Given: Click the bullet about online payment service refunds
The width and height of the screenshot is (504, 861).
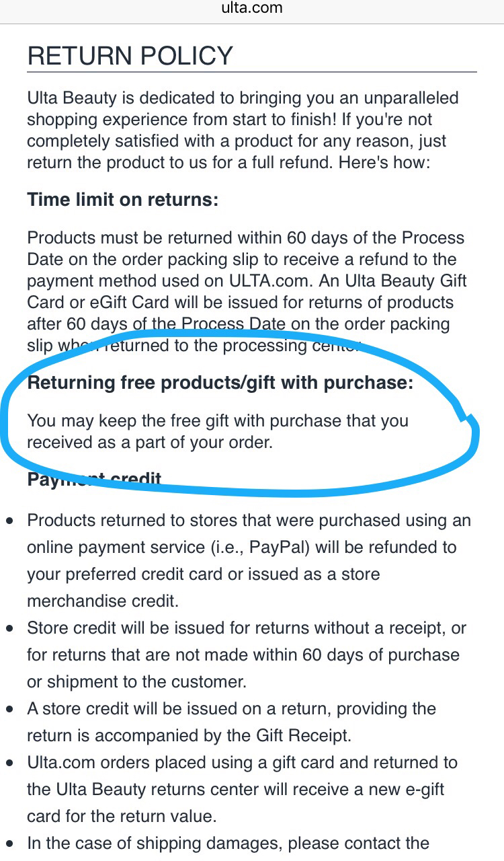Looking at the screenshot, I should (249, 560).
